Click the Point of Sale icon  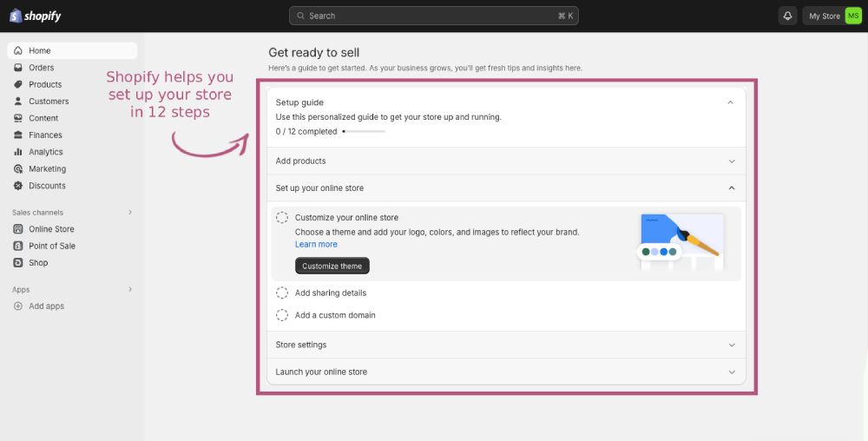pos(18,246)
